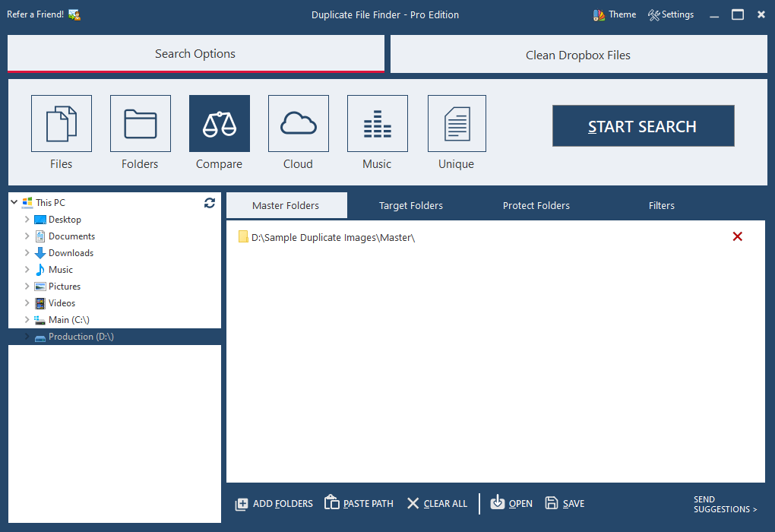Image resolution: width=775 pixels, height=532 pixels.
Task: Collapse the This PC tree node
Action: coord(14,203)
